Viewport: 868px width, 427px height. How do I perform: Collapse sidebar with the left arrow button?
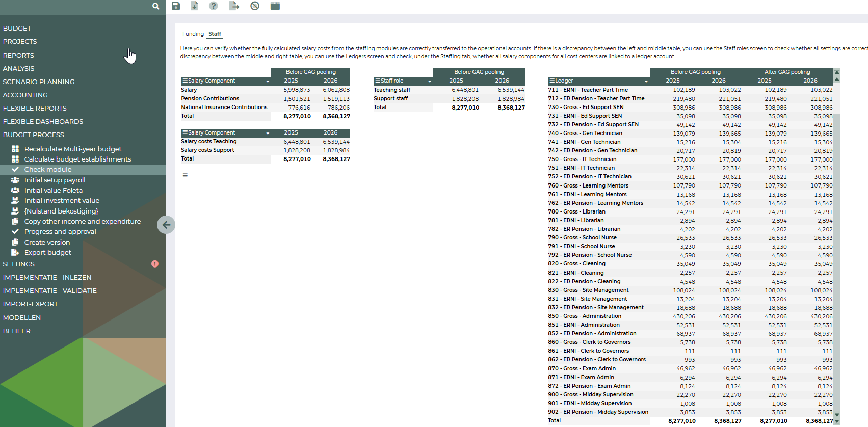coord(166,225)
